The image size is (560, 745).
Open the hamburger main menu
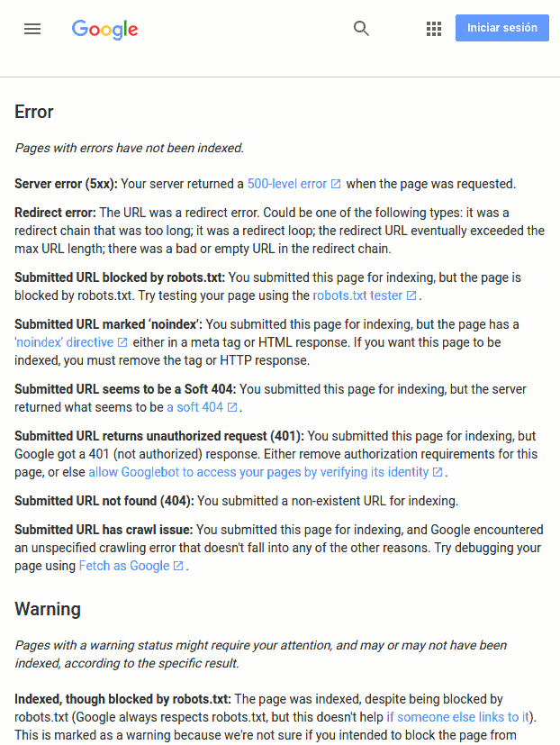coord(32,29)
